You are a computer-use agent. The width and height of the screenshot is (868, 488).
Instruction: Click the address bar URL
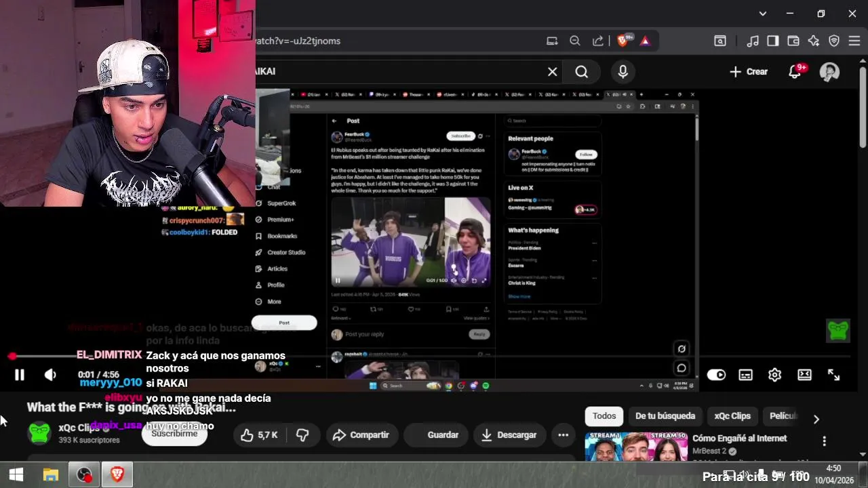[x=298, y=41]
